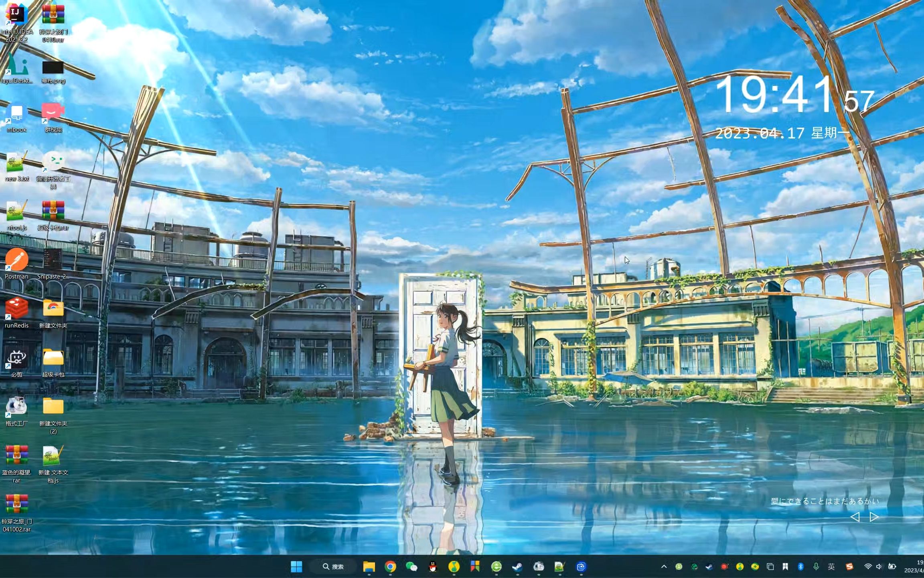This screenshot has width=924, height=578.
Task: Click the 2023.04.17 星期一 date text
Action: [x=782, y=133]
